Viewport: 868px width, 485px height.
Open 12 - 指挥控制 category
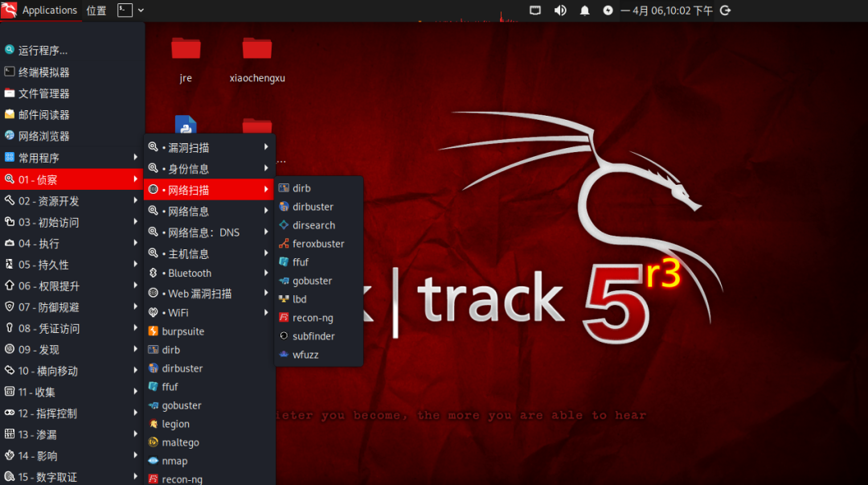pos(72,413)
